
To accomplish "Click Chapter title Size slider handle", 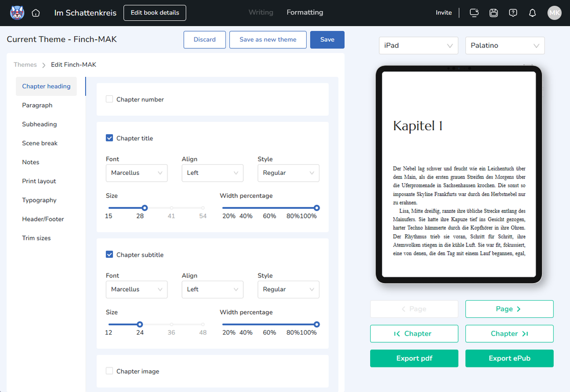I will tap(145, 208).
